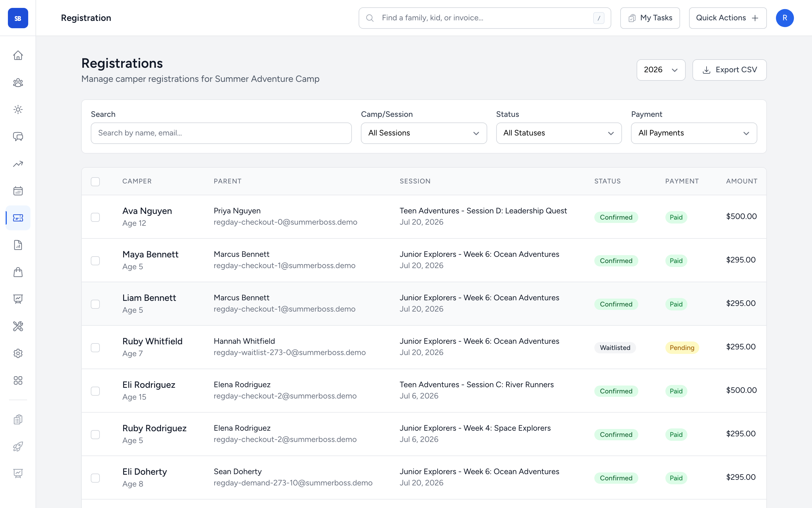Open the shopping bag Store icon
The image size is (812, 508).
[x=18, y=272]
